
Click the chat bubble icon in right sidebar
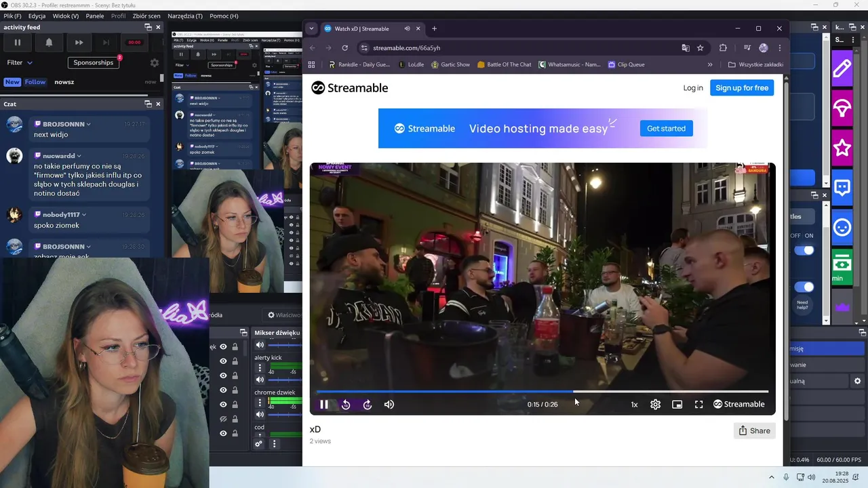(x=842, y=188)
